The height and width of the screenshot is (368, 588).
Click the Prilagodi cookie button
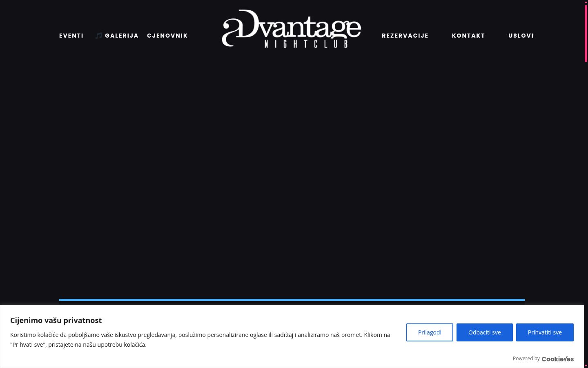tap(430, 332)
